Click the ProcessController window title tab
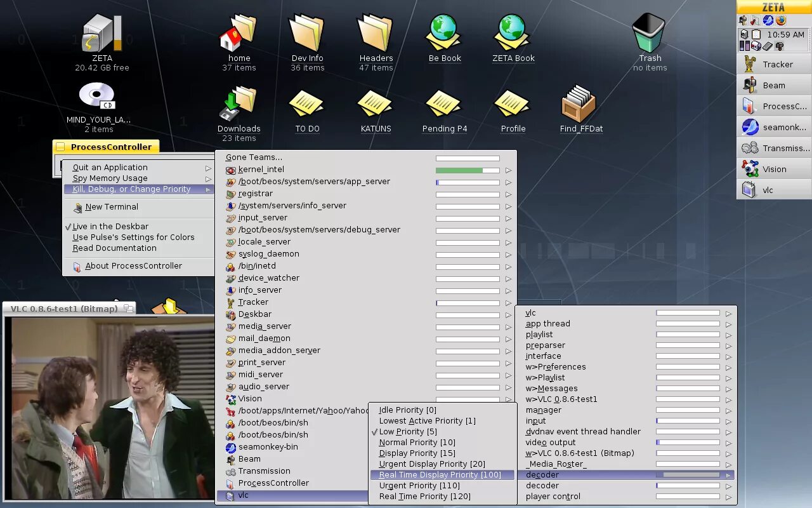The height and width of the screenshot is (508, 812). (x=105, y=147)
